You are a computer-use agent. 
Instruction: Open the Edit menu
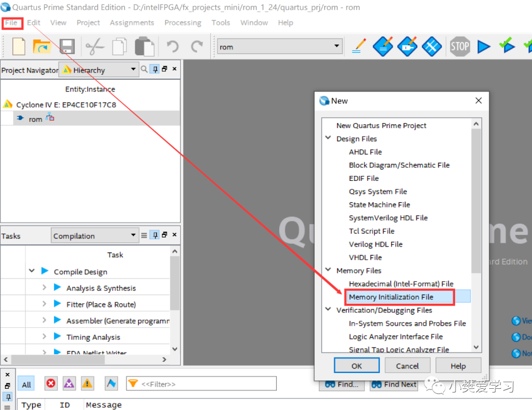[x=33, y=23]
